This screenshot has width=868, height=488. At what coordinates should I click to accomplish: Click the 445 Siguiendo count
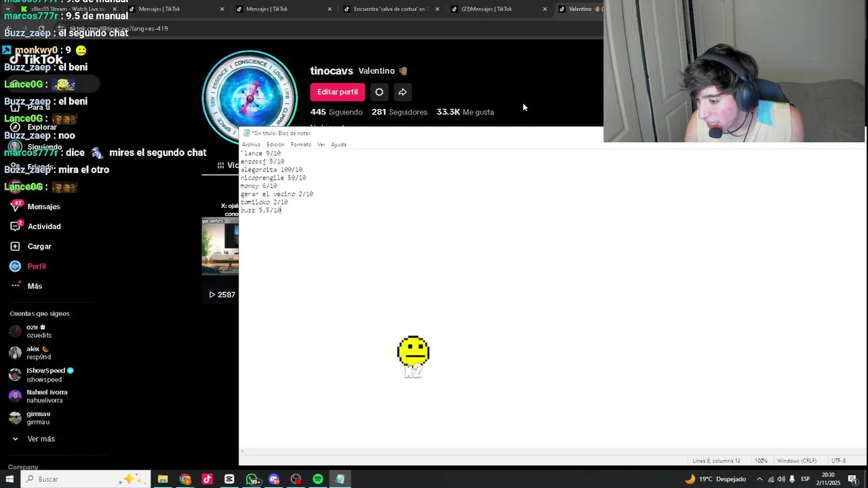point(336,112)
